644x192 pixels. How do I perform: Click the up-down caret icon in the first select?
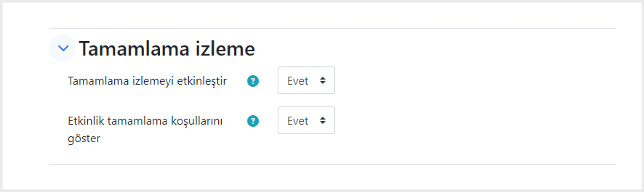(323, 80)
